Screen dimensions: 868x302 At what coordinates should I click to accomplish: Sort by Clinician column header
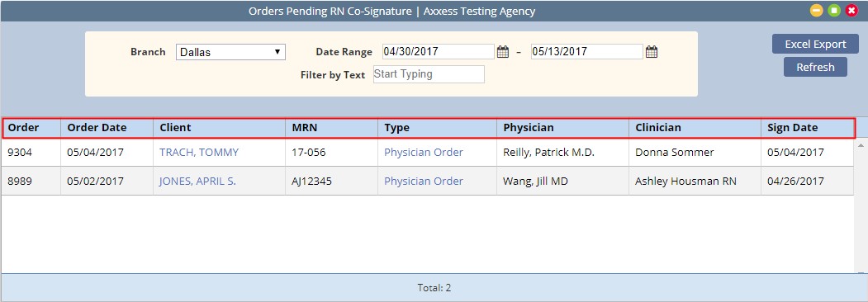point(658,128)
